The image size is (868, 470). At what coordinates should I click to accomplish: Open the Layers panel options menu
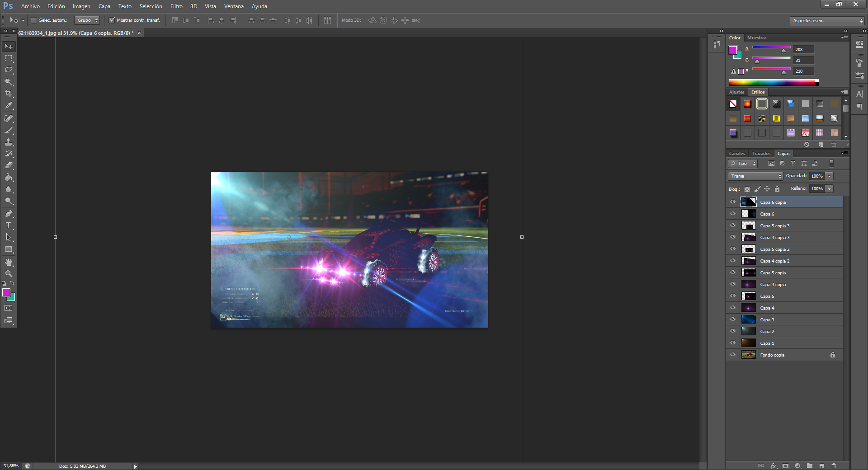844,154
